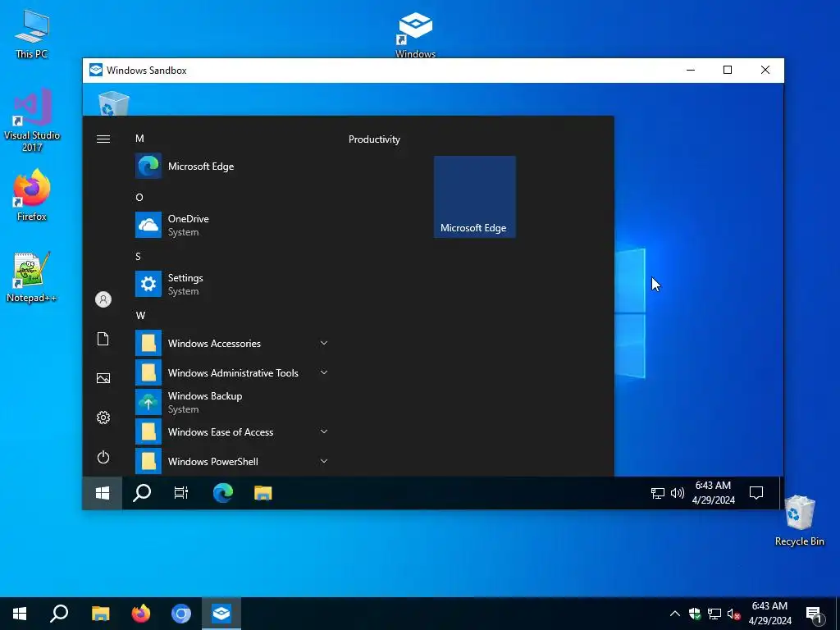
Task: Select Windows Sandbox shortcut on host desktop
Action: point(416,34)
